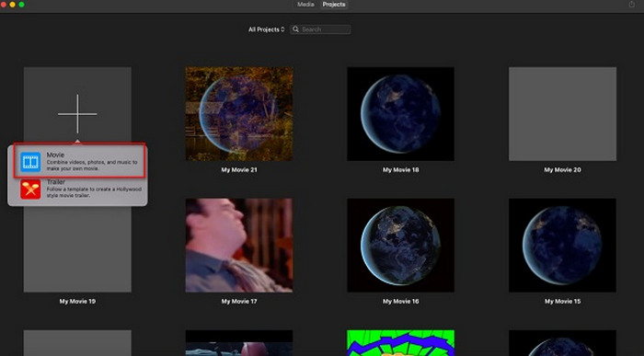
Task: Click the Trailer spotlight icon
Action: click(30, 189)
